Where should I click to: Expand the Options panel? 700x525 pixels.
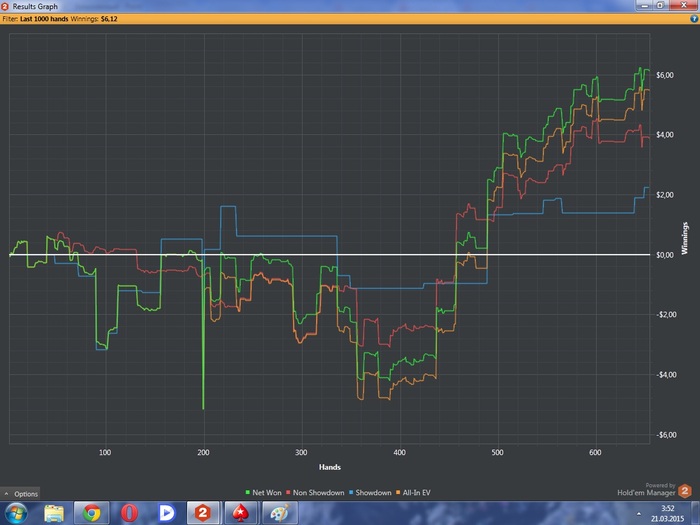20,494
